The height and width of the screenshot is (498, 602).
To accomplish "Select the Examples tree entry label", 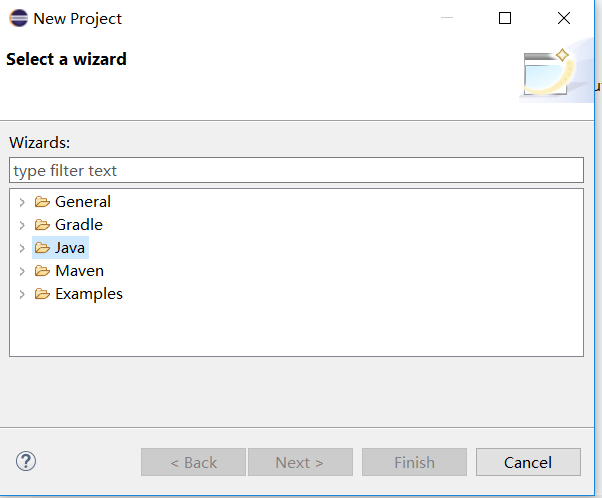I will tap(89, 294).
